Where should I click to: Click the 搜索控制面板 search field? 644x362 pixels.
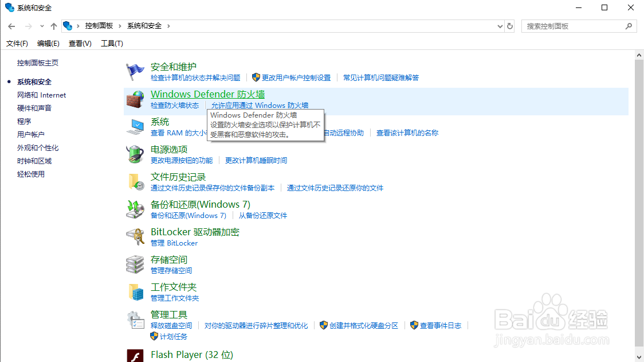(x=579, y=26)
